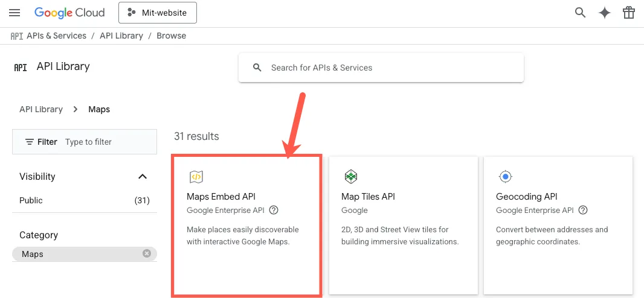Click the 31 results text
Screen dimensions: 644x298
point(196,136)
